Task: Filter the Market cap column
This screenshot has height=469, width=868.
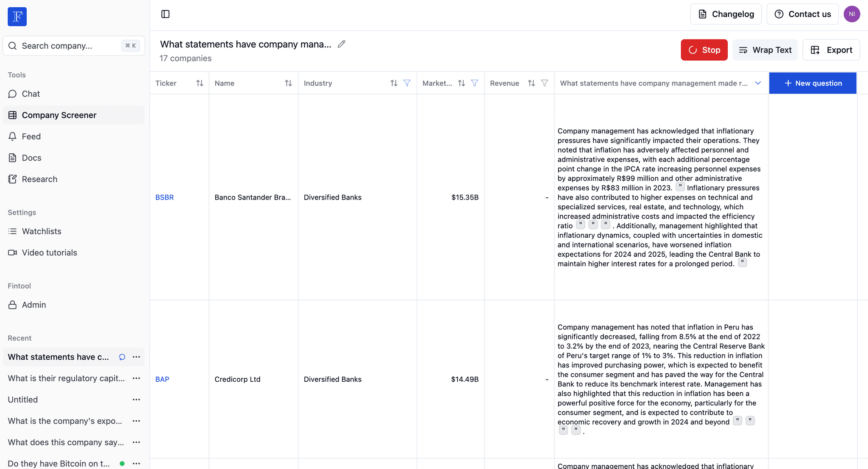Action: (475, 83)
